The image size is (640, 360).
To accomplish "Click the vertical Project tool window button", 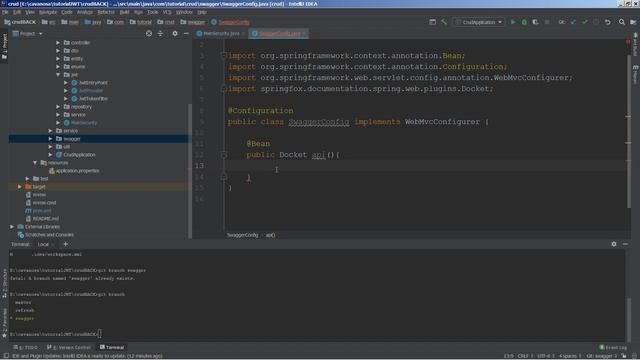I will [x=4, y=46].
